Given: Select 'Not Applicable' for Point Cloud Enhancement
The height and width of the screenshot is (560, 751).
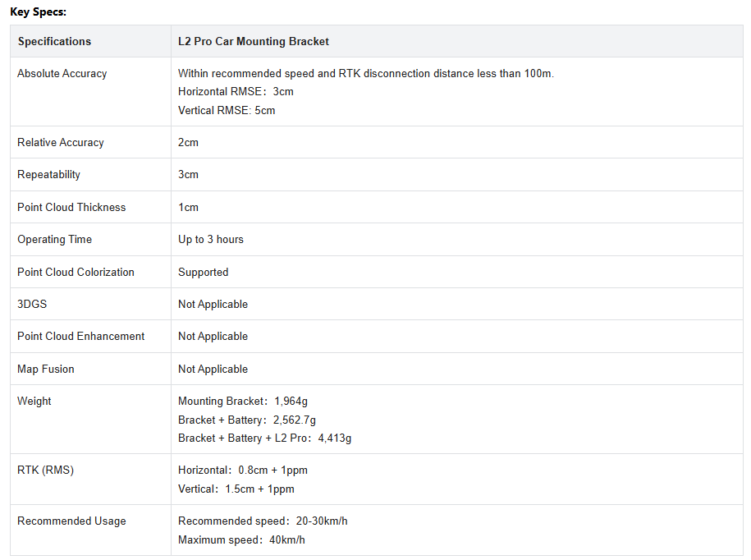Looking at the screenshot, I should (213, 337).
